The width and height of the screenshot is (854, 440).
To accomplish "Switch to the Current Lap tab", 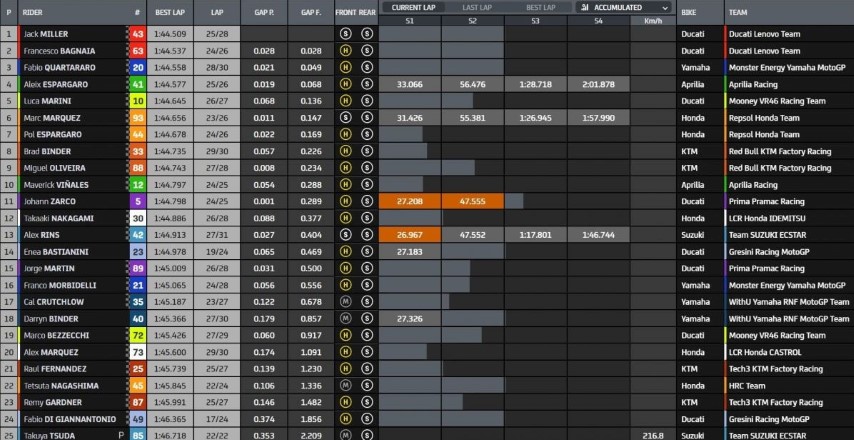I will point(411,8).
